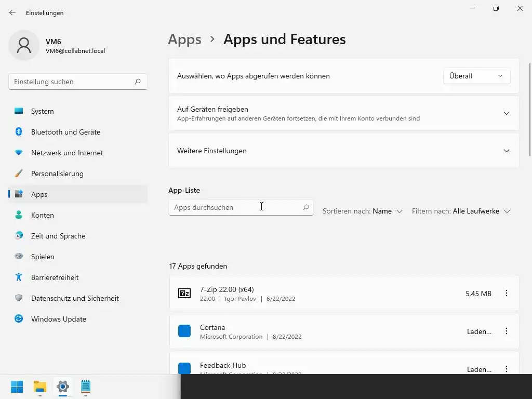Screen dimensions: 532x399
Task: Open Windows Start menu on taskbar
Action: click(x=17, y=387)
